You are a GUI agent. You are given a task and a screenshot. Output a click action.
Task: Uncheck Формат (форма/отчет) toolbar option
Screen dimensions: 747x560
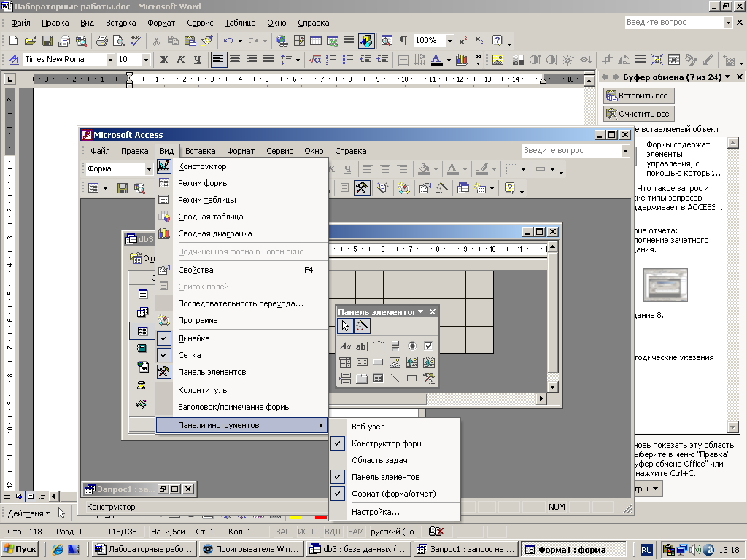point(395,494)
